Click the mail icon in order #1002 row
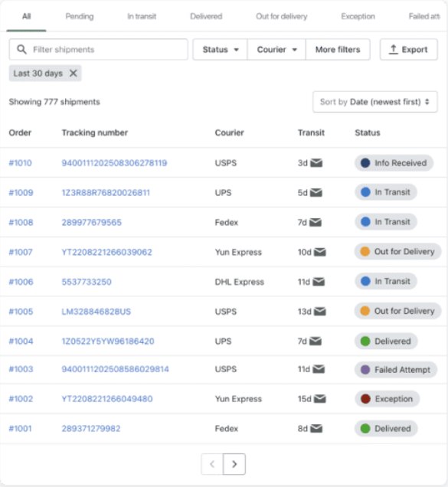 319,398
